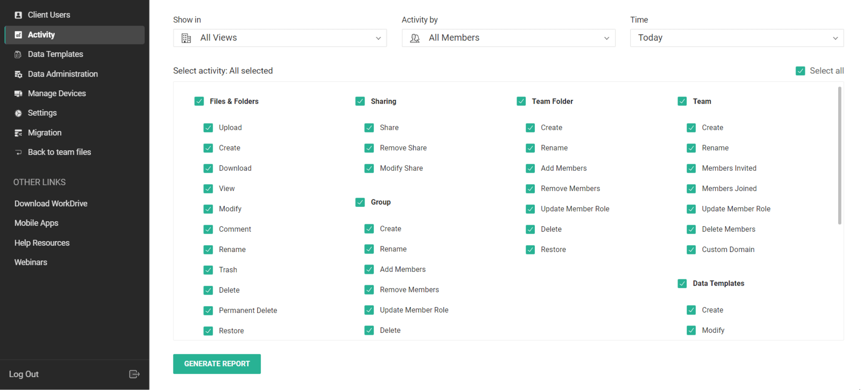868x390 pixels.
Task: Expand the Show in All Views dropdown
Action: point(280,38)
